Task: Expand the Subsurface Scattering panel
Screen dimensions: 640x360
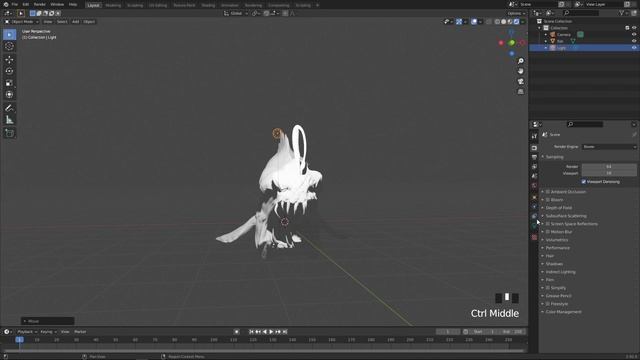Action: point(566,216)
